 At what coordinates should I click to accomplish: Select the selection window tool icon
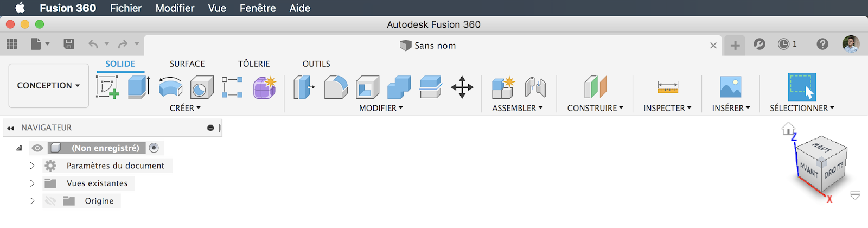pyautogui.click(x=802, y=87)
